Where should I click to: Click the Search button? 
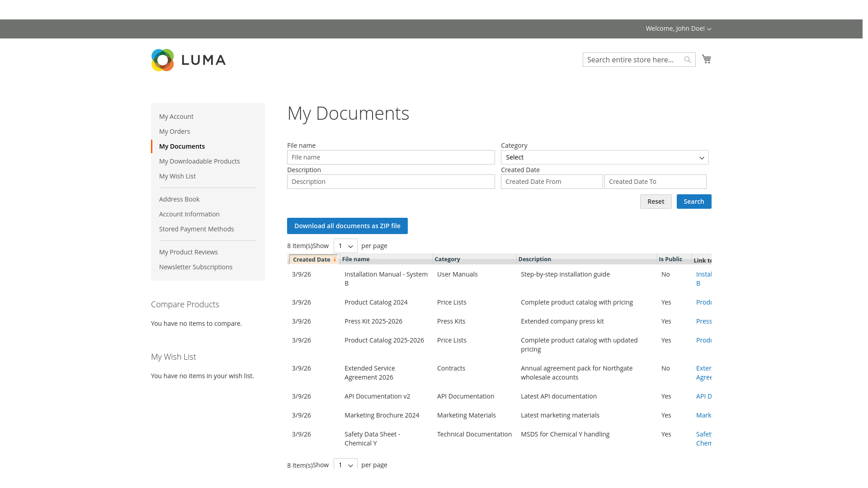694,202
